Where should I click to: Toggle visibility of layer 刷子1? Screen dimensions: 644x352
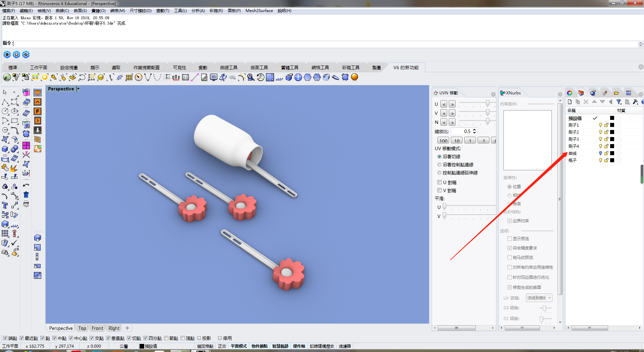click(600, 125)
